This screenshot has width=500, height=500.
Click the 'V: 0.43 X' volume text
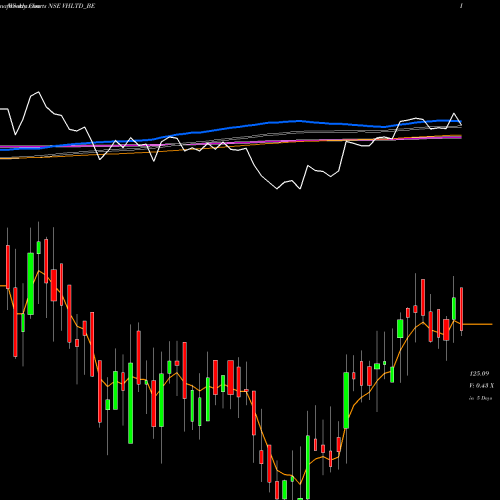point(481,385)
